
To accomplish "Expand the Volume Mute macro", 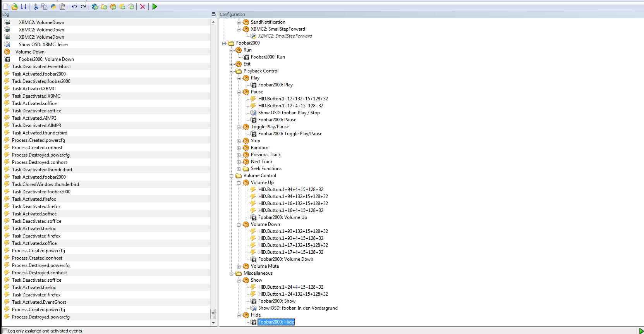I will click(239, 267).
